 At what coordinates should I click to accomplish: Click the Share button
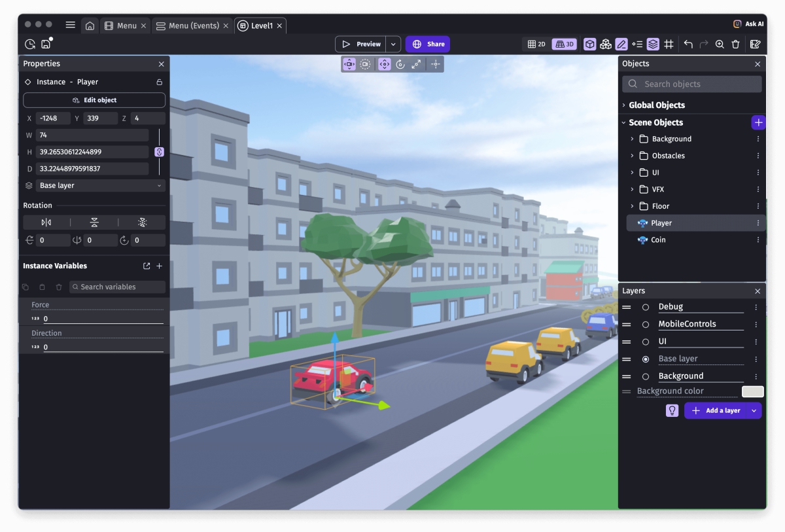[428, 44]
